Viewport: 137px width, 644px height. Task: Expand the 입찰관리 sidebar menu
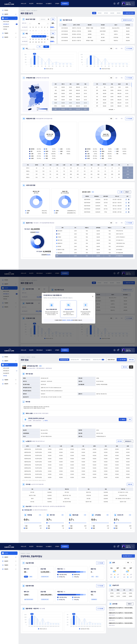(9, 14)
